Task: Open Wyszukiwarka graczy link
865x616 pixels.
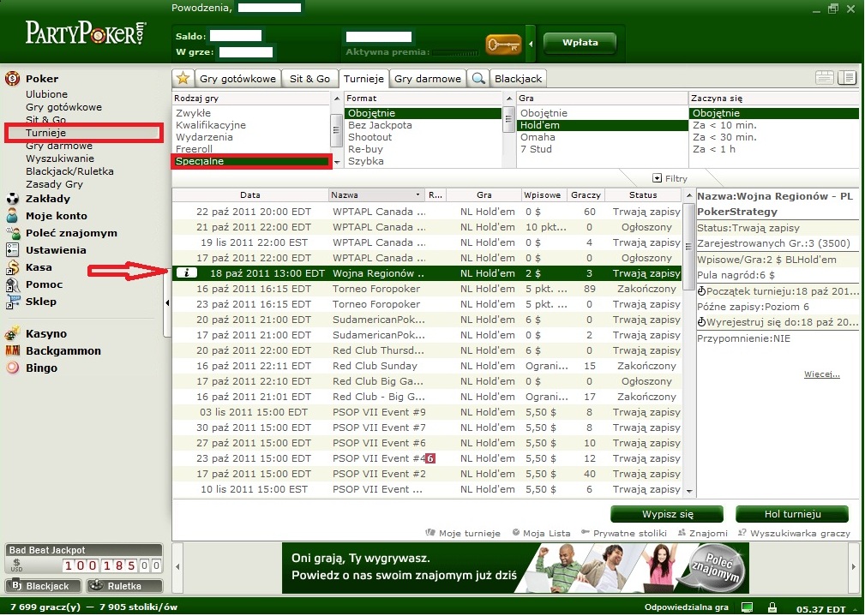Action: (x=794, y=533)
